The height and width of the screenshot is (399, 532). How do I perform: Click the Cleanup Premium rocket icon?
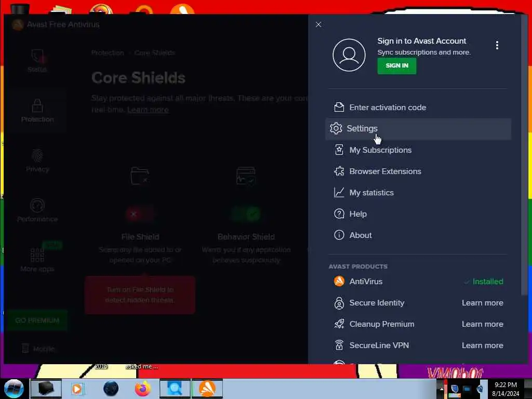click(339, 324)
